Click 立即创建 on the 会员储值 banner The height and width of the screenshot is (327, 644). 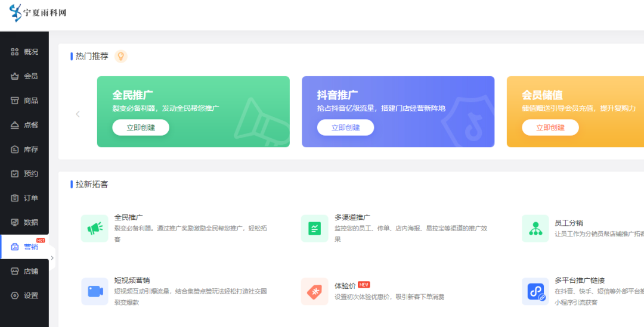550,127
